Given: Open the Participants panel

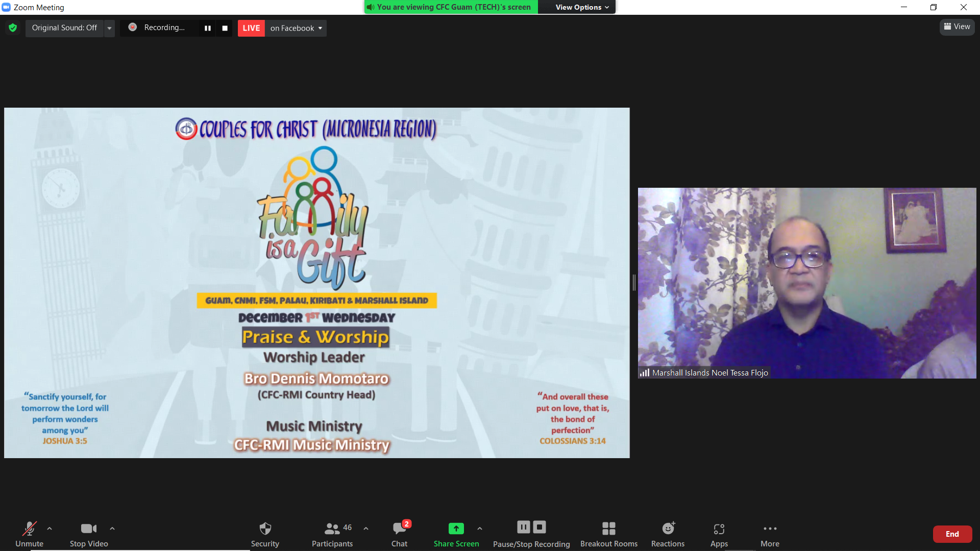Looking at the screenshot, I should pyautogui.click(x=332, y=534).
